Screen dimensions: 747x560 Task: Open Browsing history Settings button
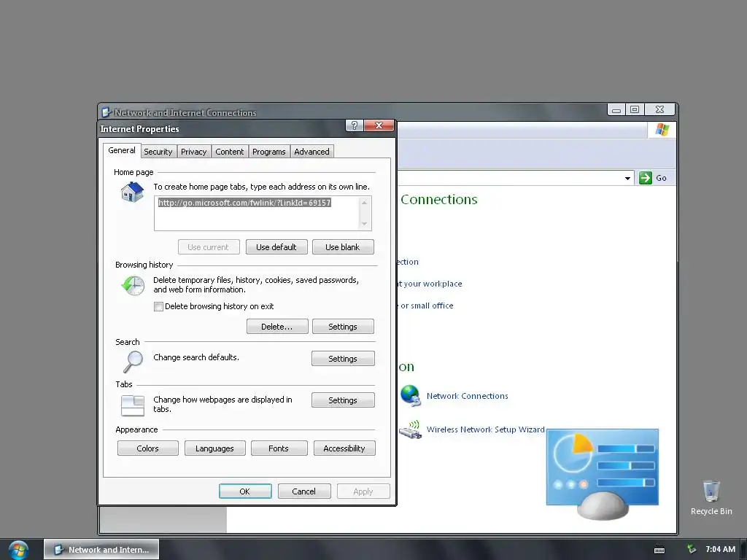(x=343, y=327)
